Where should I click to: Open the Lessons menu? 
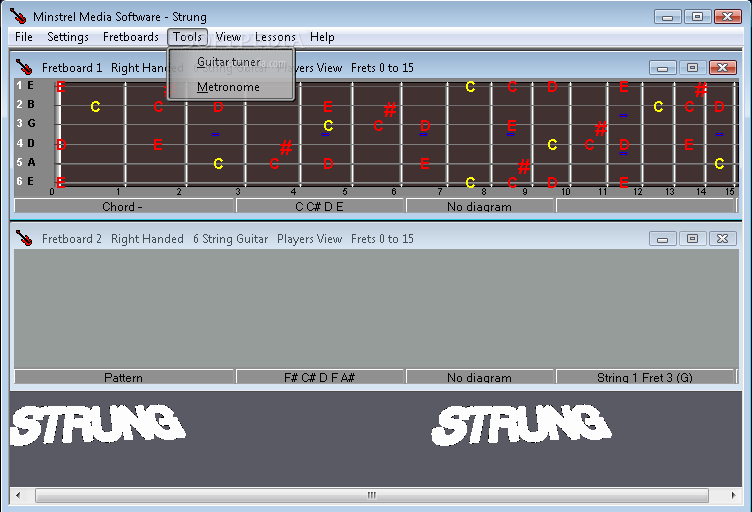275,37
